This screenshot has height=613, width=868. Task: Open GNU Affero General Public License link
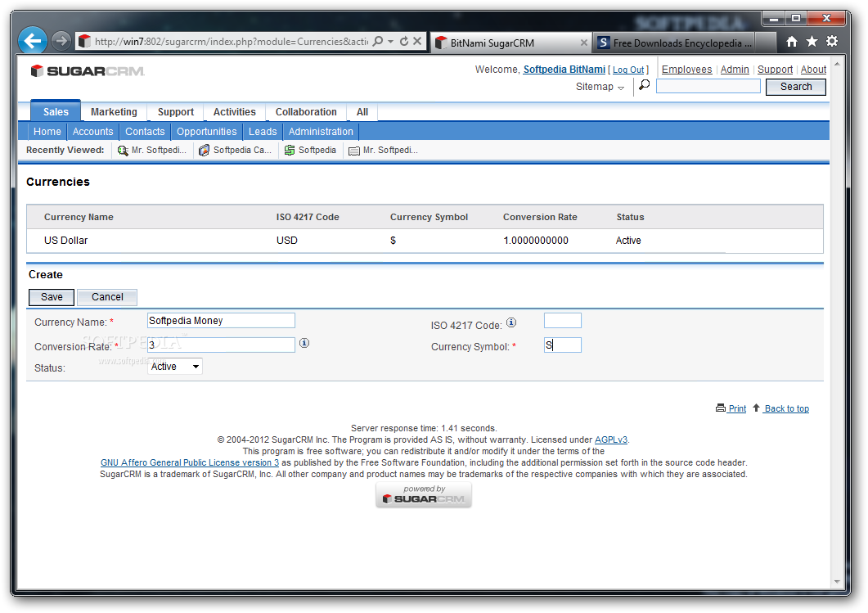tap(189, 462)
